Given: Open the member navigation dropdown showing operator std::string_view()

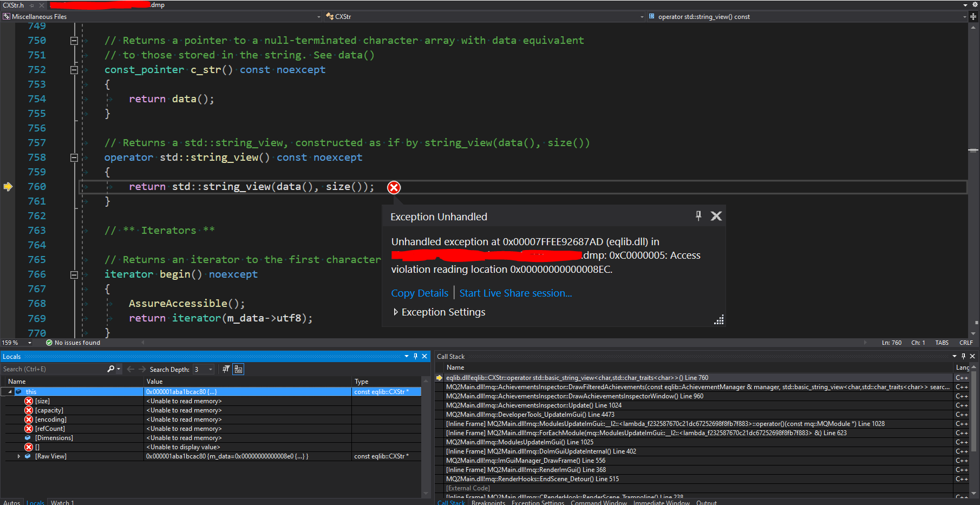Looking at the screenshot, I should pyautogui.click(x=964, y=16).
